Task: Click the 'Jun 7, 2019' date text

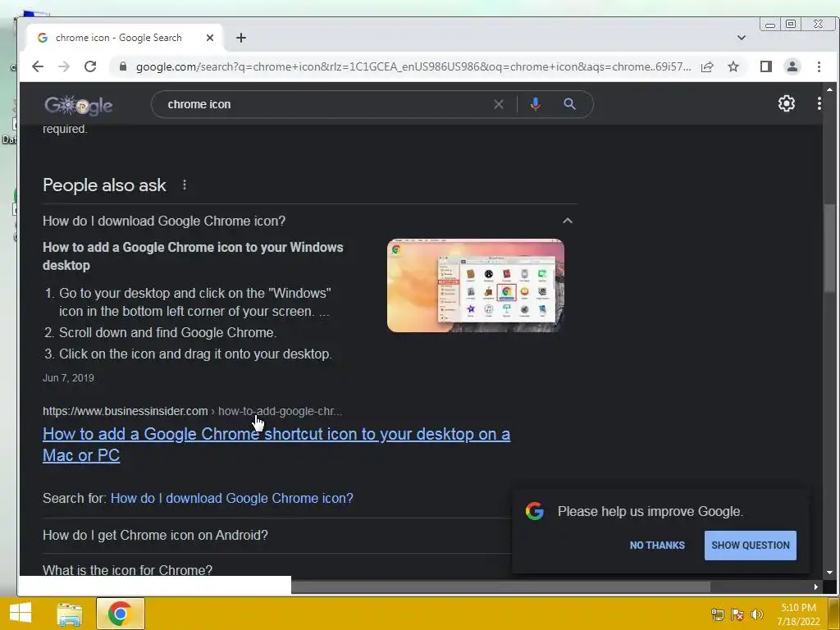Action: (x=68, y=377)
